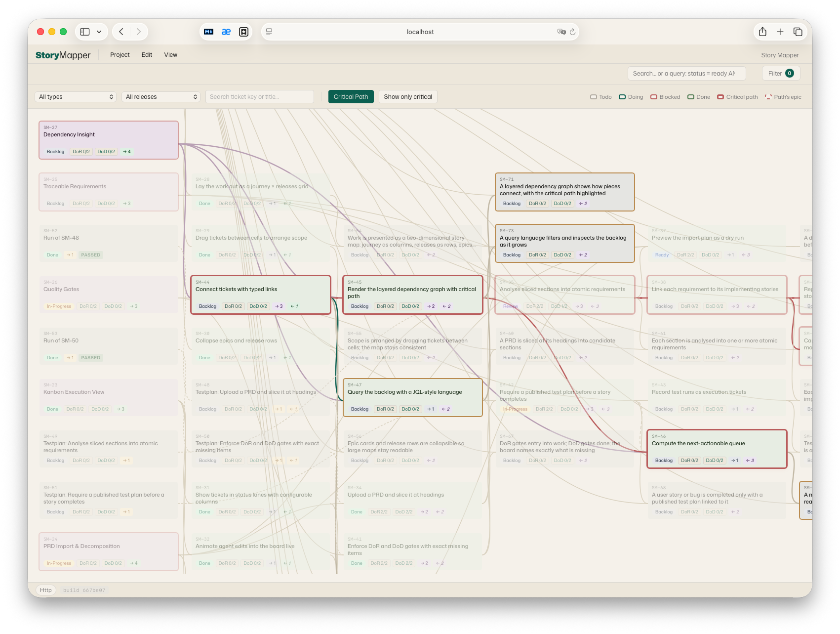Screen dimensions: 840x634
Task: Click Backlog status on SM-44 card
Action: [x=208, y=306]
